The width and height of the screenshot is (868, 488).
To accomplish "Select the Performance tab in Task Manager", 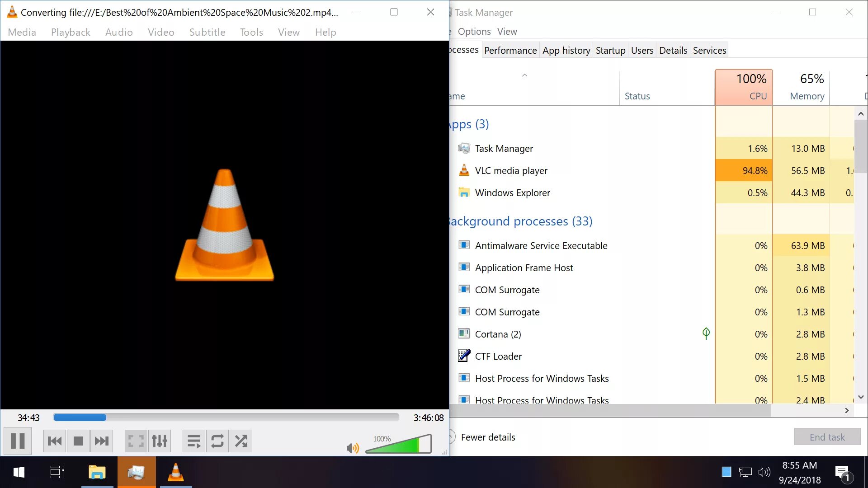I will (509, 50).
